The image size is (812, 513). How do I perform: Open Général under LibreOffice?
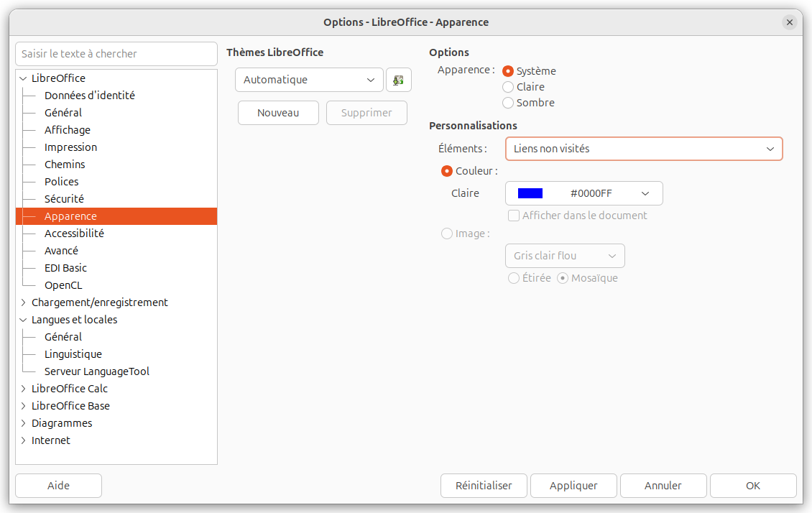tap(63, 112)
